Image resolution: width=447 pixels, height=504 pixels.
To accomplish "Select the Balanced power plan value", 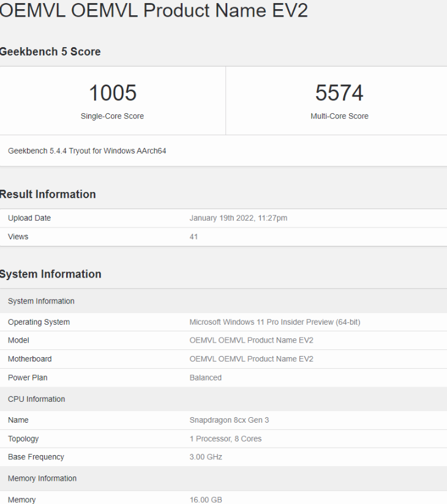I will point(206,377).
